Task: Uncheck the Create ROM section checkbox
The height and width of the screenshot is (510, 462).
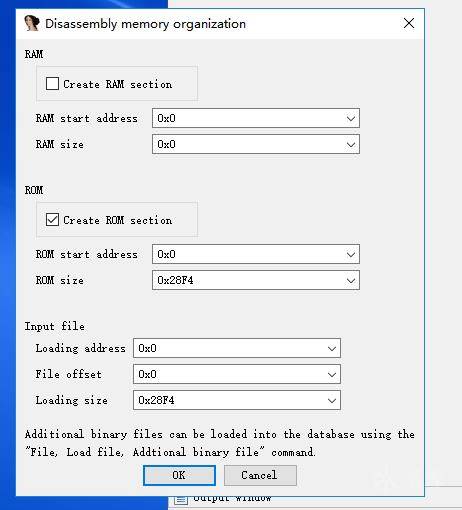Action: [x=52, y=220]
